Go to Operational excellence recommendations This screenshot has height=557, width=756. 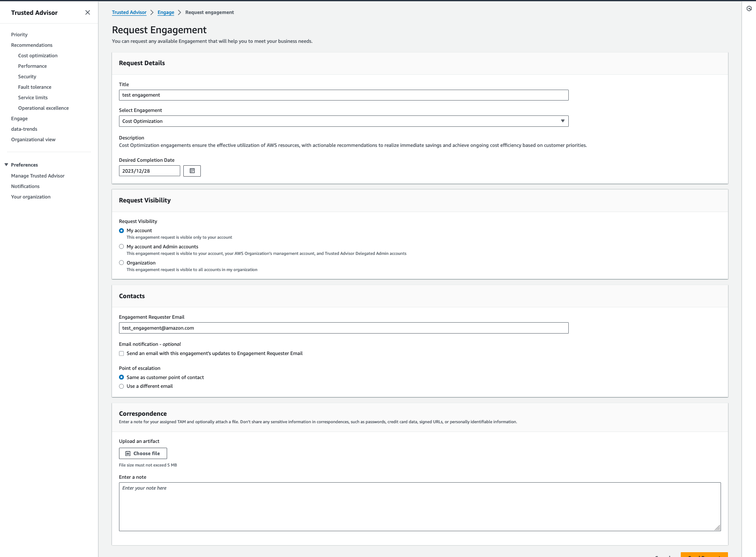pos(43,108)
